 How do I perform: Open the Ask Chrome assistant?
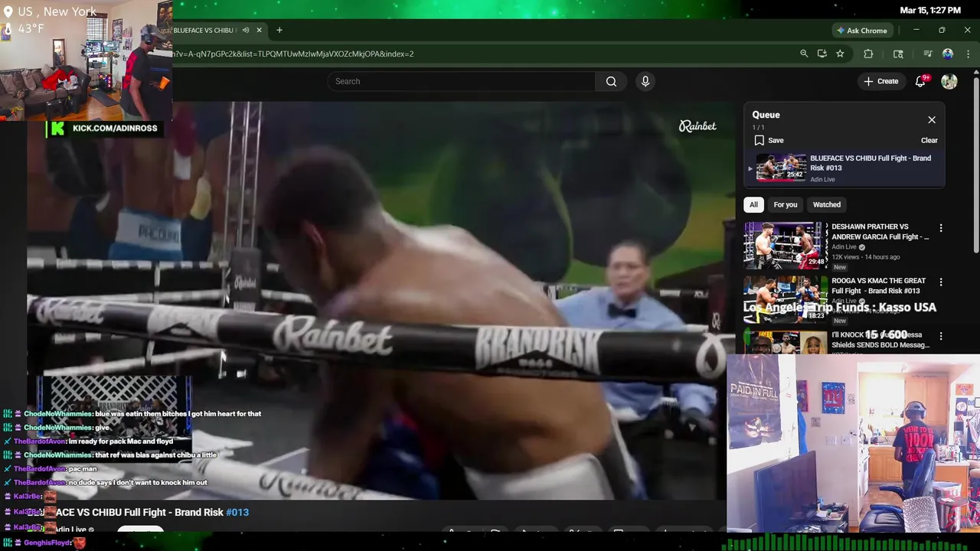[862, 31]
